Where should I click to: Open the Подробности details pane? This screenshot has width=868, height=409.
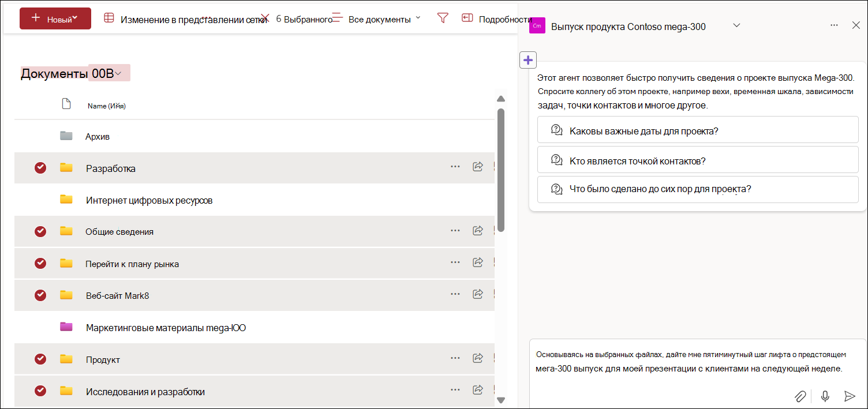point(496,19)
